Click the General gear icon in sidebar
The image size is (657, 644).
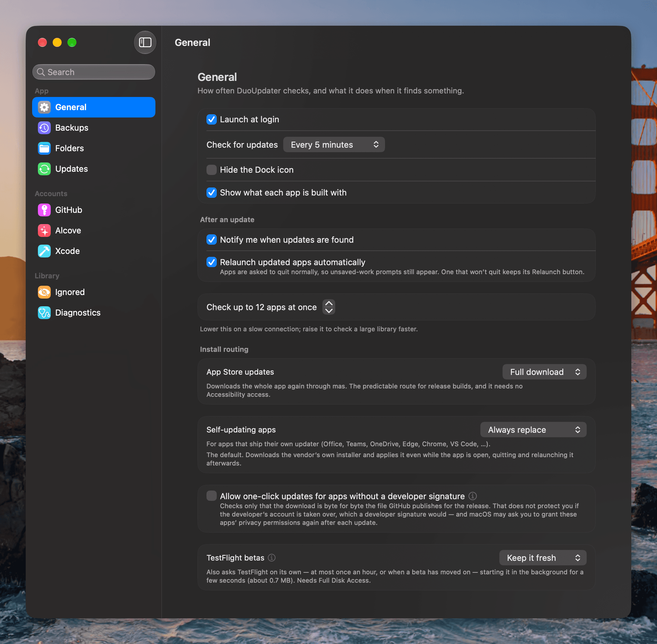[44, 107]
